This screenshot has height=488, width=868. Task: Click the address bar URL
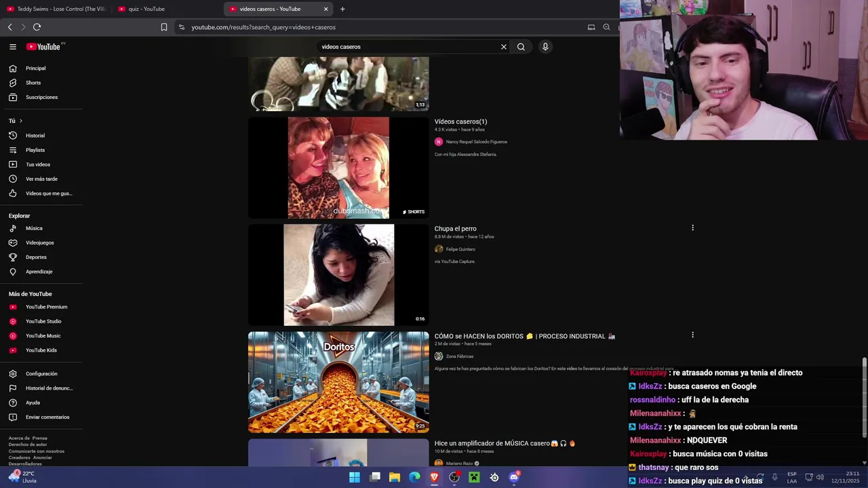coord(263,27)
